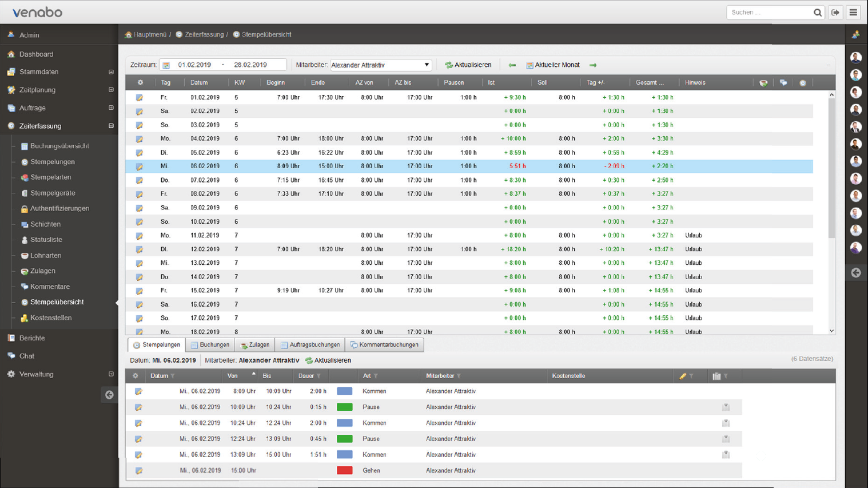Expand the Stammdaten menu section
Screen dimensions: 868x488
[x=111, y=72]
